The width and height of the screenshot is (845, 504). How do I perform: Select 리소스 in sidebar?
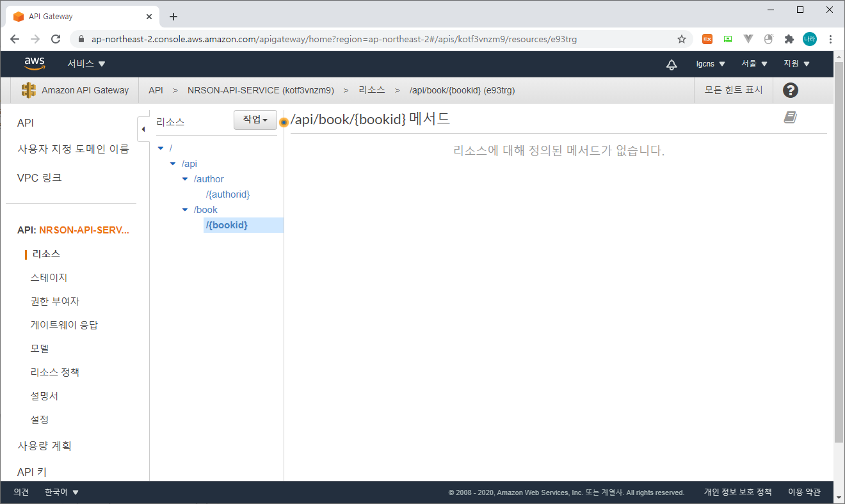pos(46,254)
